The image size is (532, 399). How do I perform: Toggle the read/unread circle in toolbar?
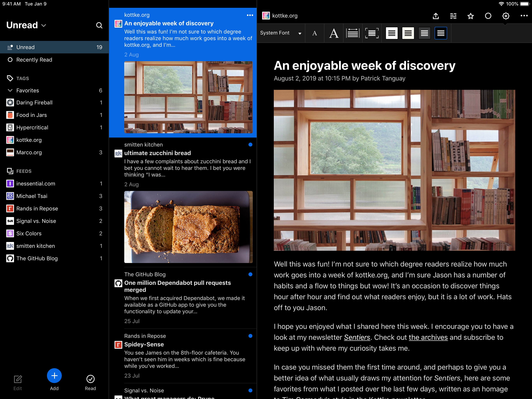(x=488, y=16)
